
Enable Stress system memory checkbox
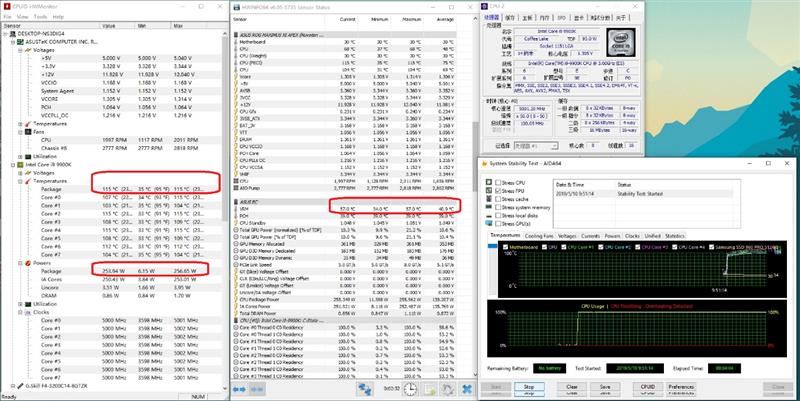click(x=498, y=207)
